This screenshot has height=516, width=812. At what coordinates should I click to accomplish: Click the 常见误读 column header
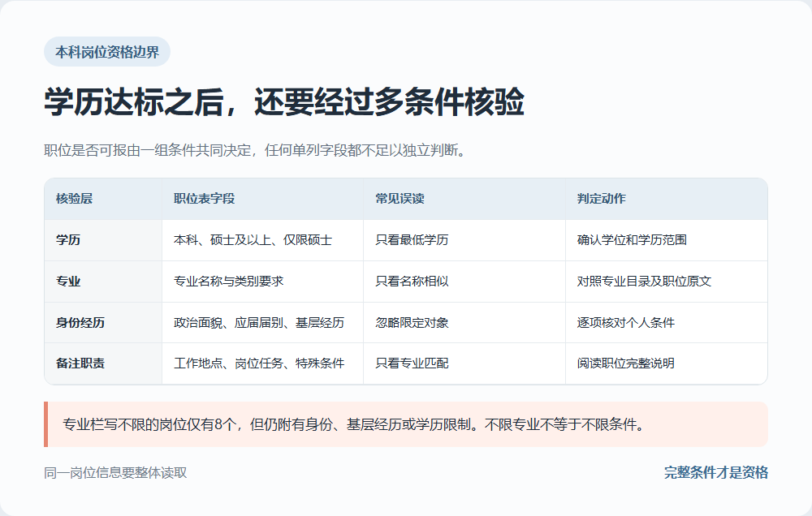tap(464, 199)
